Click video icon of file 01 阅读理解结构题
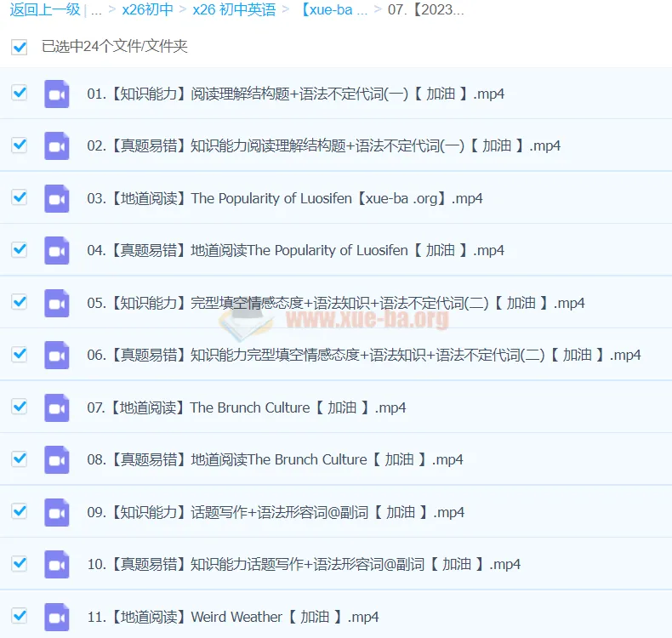672x638 pixels. pyautogui.click(x=57, y=94)
